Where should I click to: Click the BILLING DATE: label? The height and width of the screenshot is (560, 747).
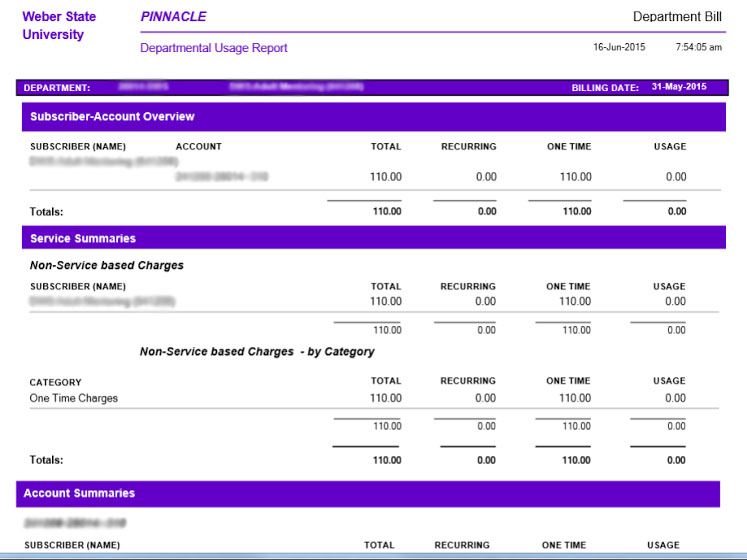pyautogui.click(x=605, y=88)
